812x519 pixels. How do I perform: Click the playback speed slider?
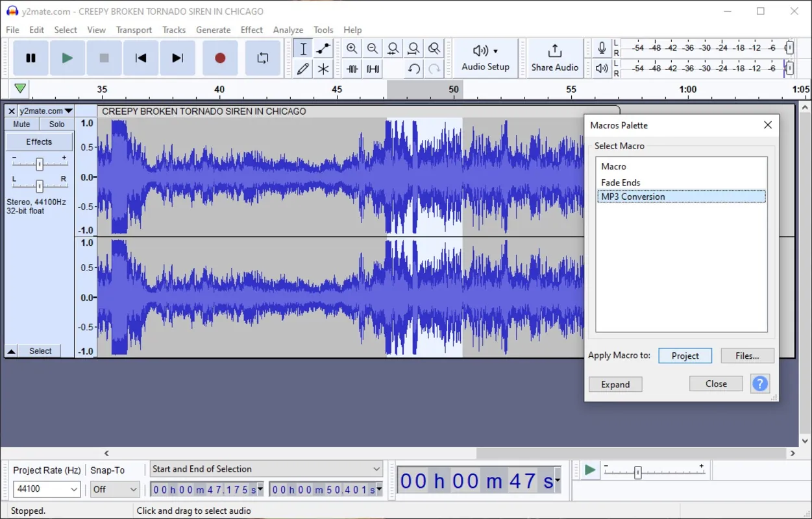coord(654,472)
